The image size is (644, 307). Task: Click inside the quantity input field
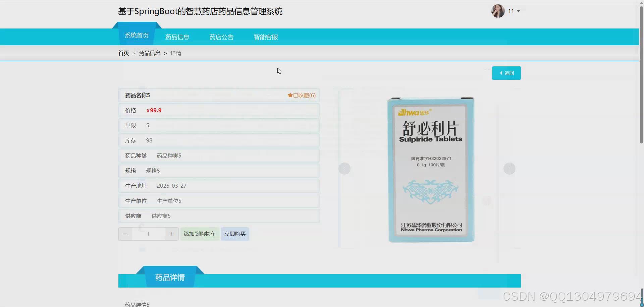148,234
